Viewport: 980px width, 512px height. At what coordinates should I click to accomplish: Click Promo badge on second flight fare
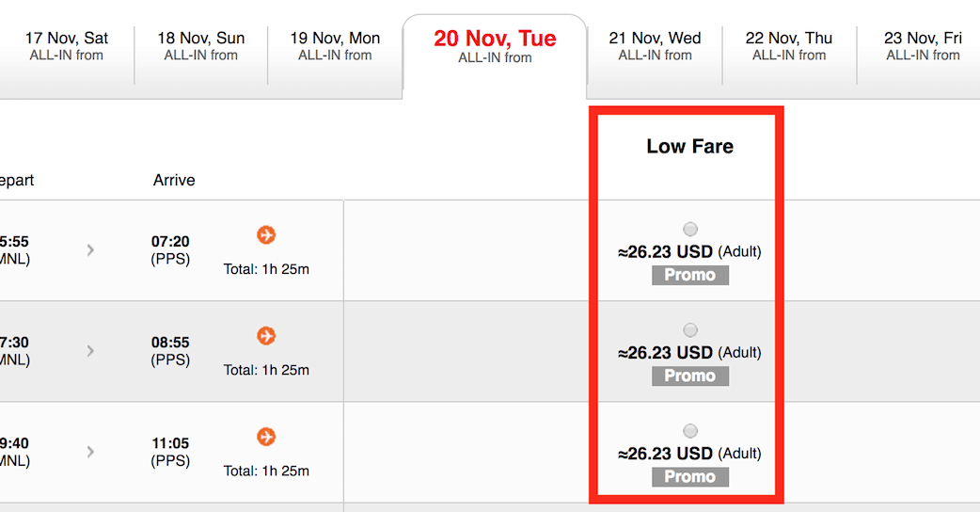click(690, 376)
